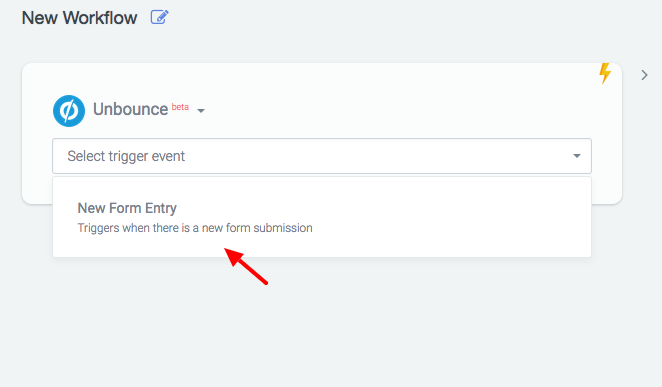Viewport: 662px width, 387px height.
Task: Expand the right chevron arrow beside card
Action: click(x=644, y=75)
